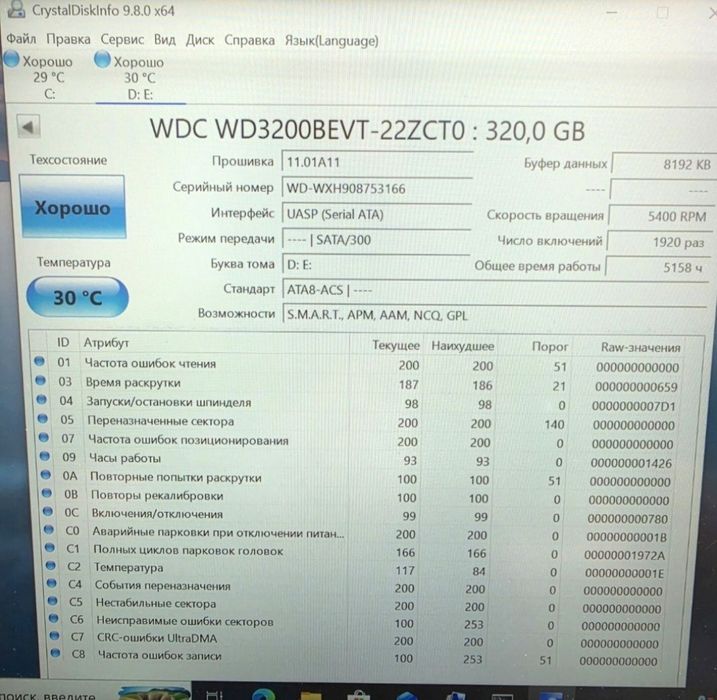717x700 pixels.
Task: Open the Вид menu
Action: pyautogui.click(x=165, y=40)
